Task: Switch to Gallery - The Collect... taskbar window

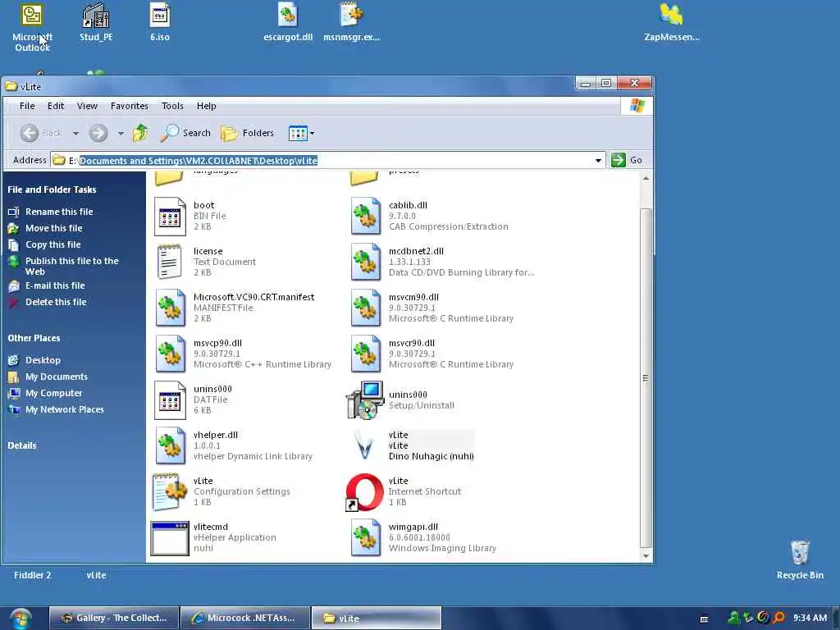Action: pyautogui.click(x=113, y=618)
